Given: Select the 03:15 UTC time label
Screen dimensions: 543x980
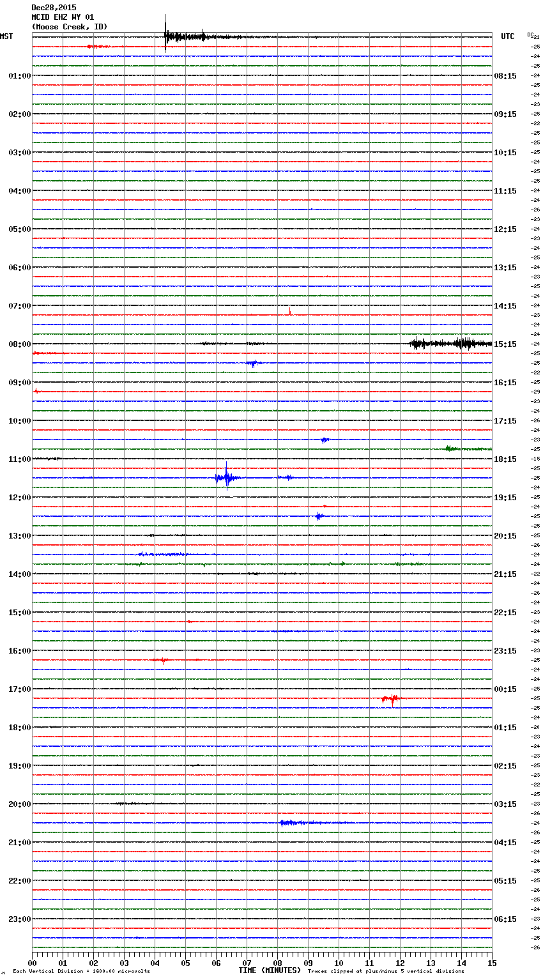Looking at the screenshot, I should click(505, 804).
